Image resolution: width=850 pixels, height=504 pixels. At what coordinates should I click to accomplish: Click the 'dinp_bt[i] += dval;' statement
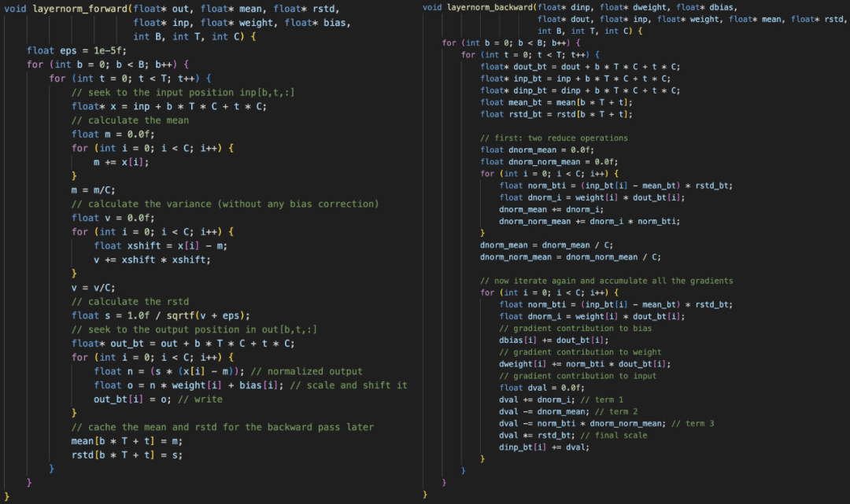coord(545,448)
